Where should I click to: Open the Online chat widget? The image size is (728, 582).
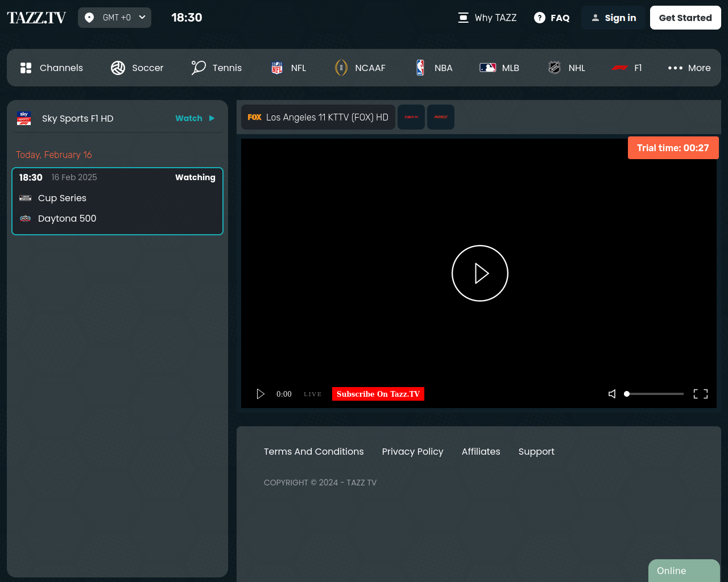click(684, 571)
